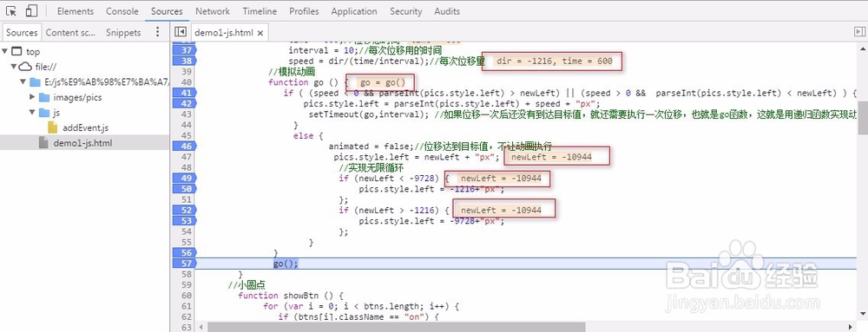
Task: Open the Profiles tab
Action: pyautogui.click(x=304, y=11)
